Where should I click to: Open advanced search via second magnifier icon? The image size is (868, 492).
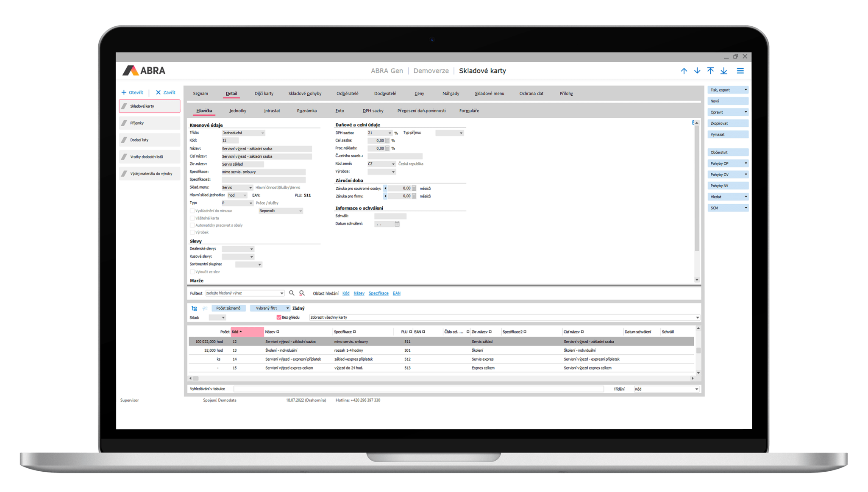(x=301, y=293)
